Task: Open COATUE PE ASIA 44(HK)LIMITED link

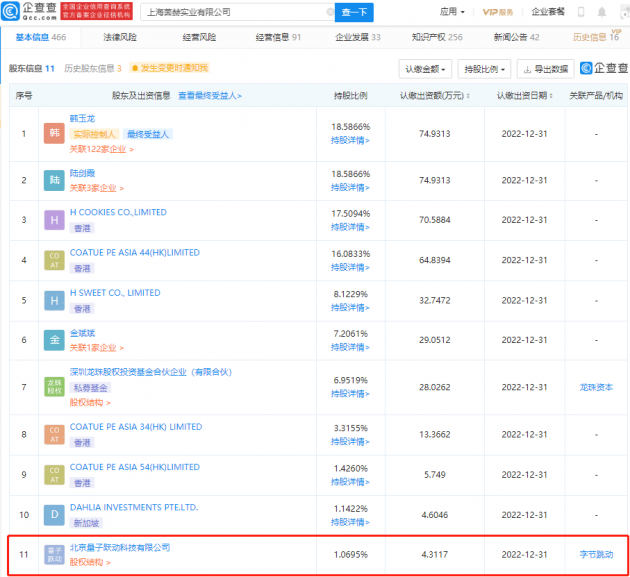Action: (135, 252)
